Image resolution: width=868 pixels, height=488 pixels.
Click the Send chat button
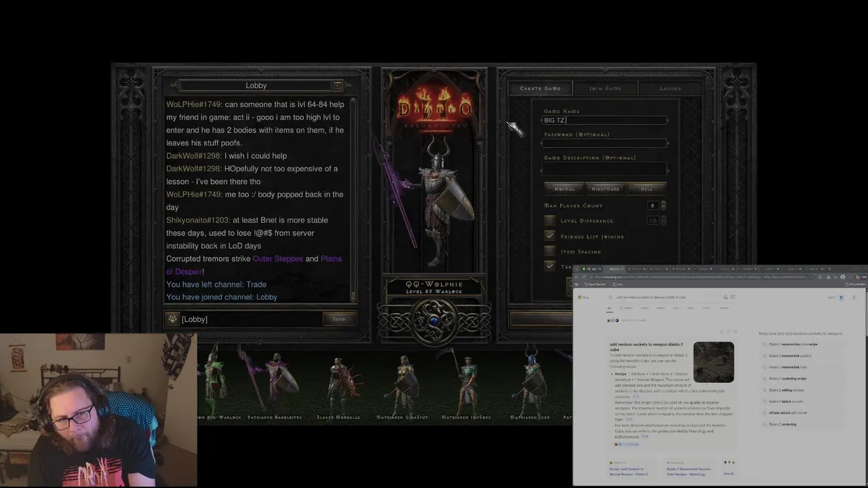(339, 319)
